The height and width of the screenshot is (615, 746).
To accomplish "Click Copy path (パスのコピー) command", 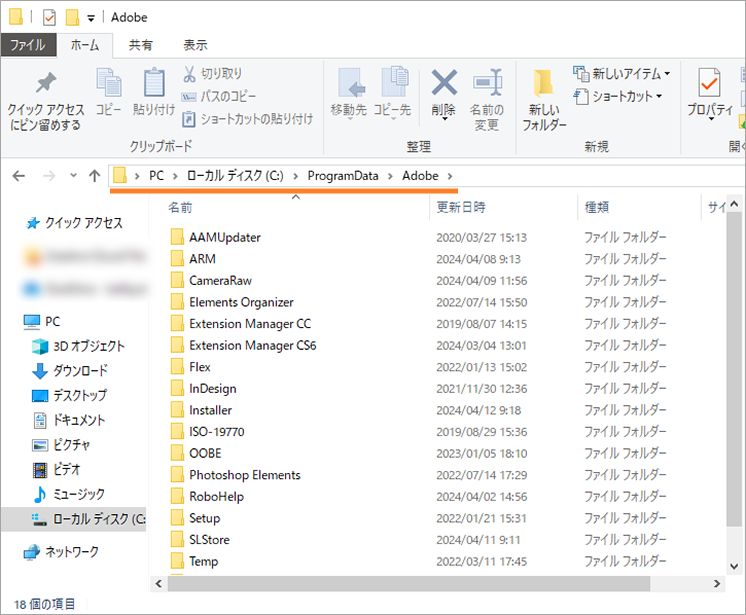I will pyautogui.click(x=219, y=97).
